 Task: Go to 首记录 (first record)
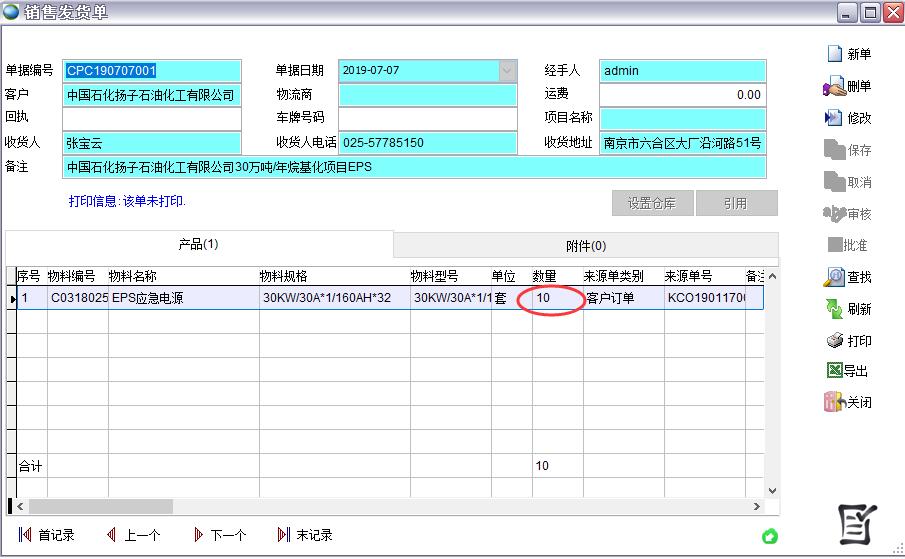[46, 535]
